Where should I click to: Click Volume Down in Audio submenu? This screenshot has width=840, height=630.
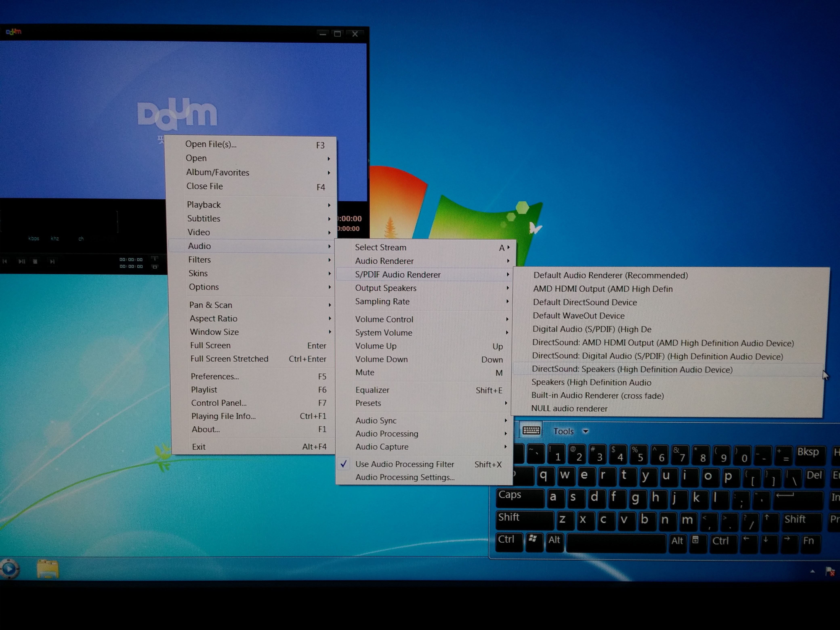pyautogui.click(x=424, y=359)
